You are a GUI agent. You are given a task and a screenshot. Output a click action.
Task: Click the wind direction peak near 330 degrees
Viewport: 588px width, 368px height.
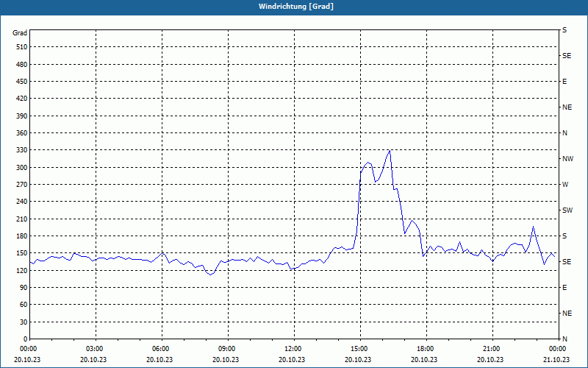390,151
